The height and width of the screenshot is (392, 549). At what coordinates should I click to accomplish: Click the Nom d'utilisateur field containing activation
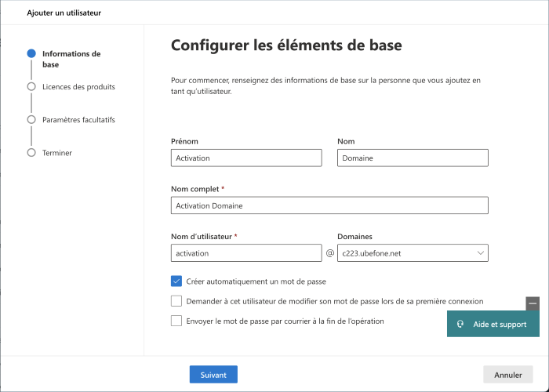[246, 253]
